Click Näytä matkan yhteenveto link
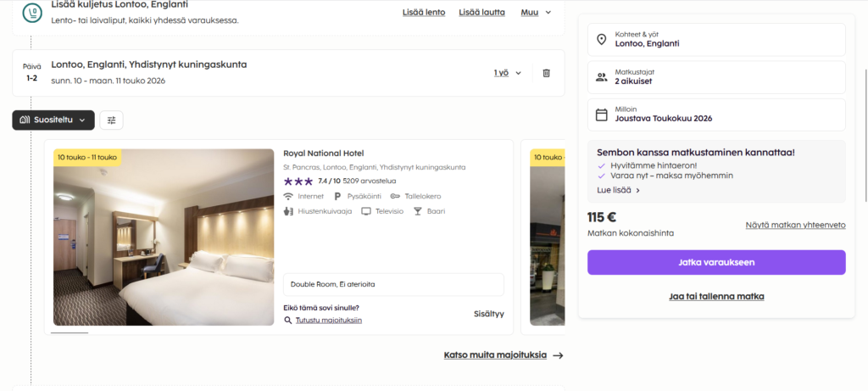The width and height of the screenshot is (868, 391). click(795, 225)
